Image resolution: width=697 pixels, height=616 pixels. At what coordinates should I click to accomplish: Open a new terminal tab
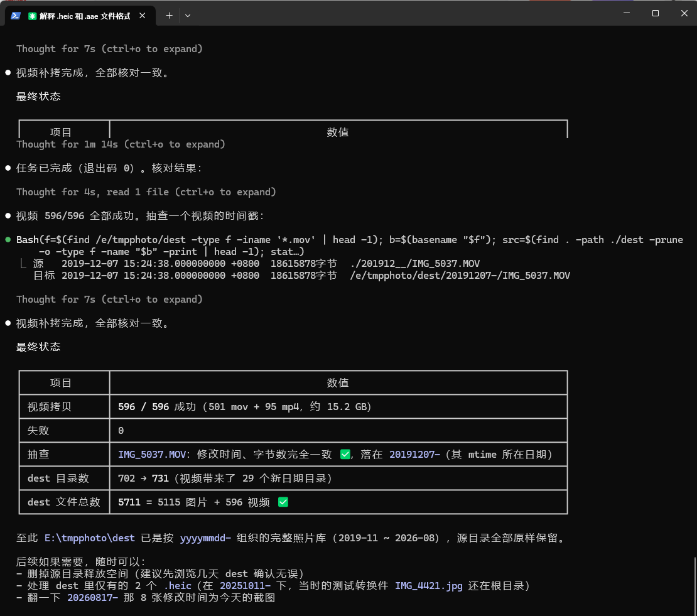coord(169,16)
